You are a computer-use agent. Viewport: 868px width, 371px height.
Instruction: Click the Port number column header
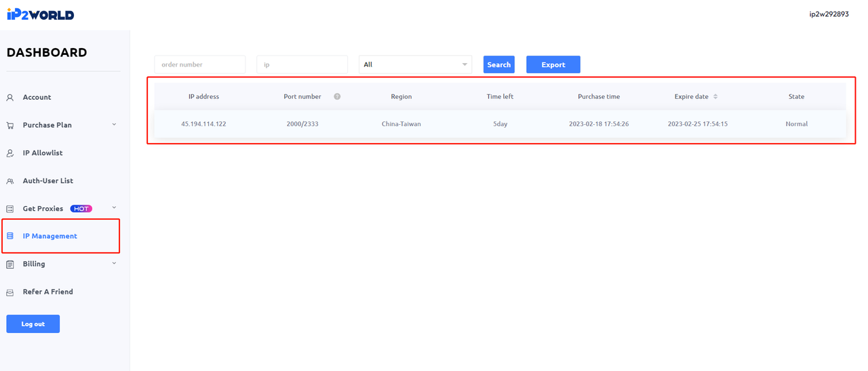click(x=302, y=96)
